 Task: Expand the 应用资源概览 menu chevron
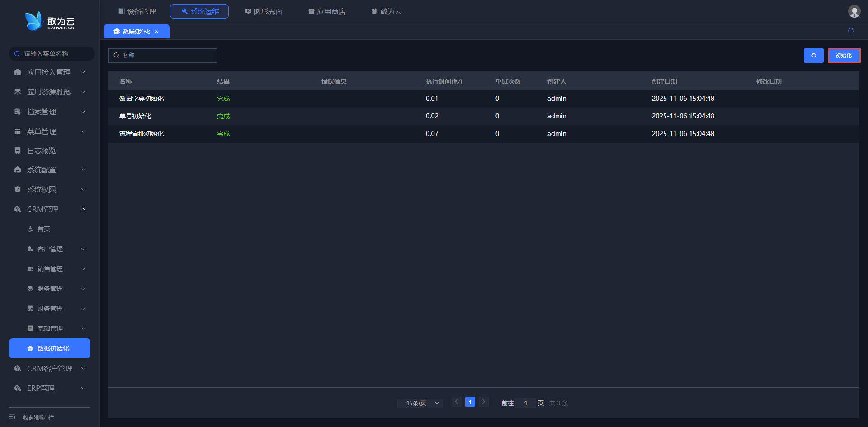click(83, 92)
